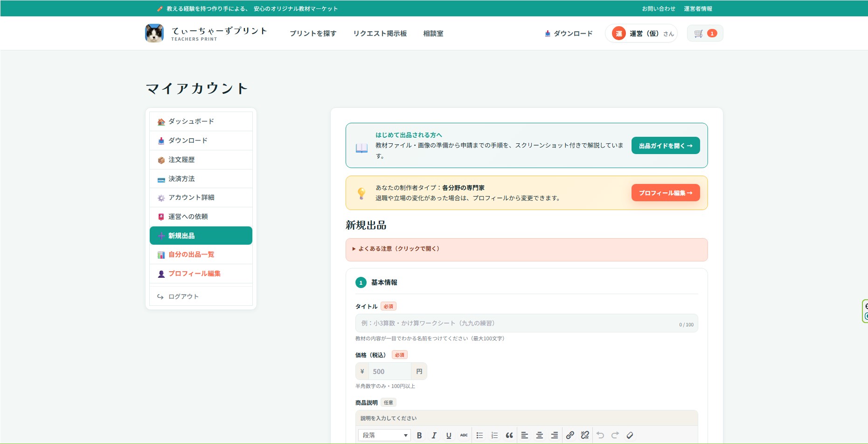Click ていーちゃーずプリント site title
The width and height of the screenshot is (868, 444).
click(219, 31)
